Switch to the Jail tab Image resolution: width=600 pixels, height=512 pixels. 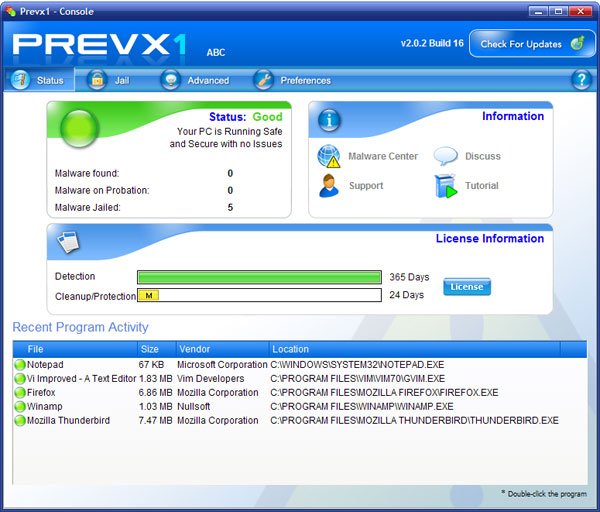109,80
